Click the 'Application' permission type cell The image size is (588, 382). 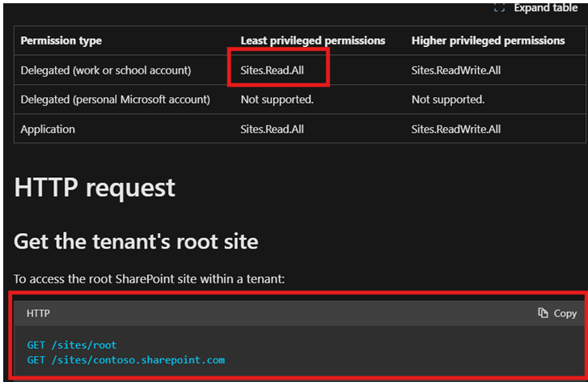(48, 129)
